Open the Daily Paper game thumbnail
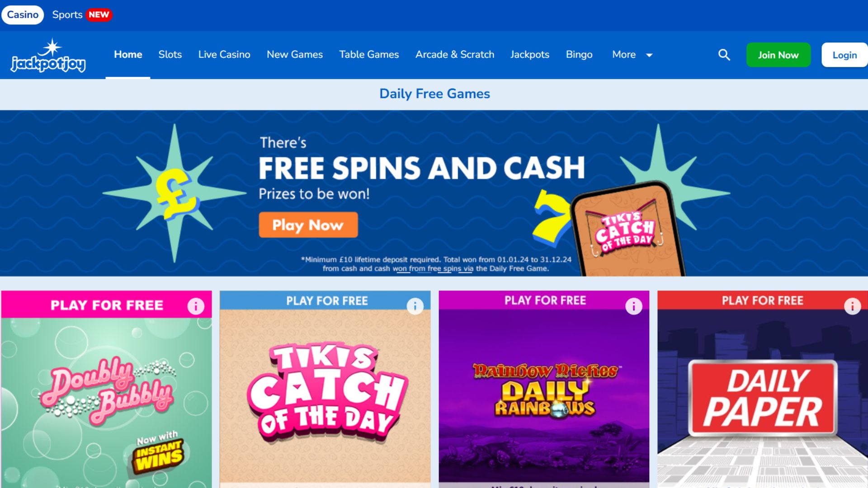The height and width of the screenshot is (488, 868). [763, 399]
